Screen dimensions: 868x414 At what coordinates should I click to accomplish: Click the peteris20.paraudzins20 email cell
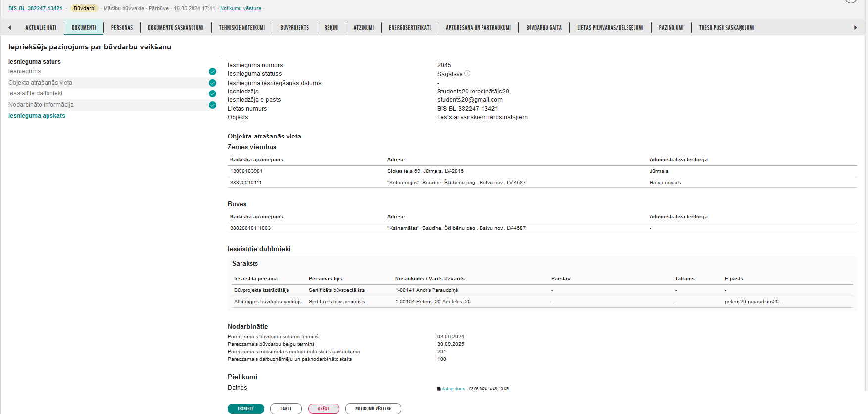(754, 302)
